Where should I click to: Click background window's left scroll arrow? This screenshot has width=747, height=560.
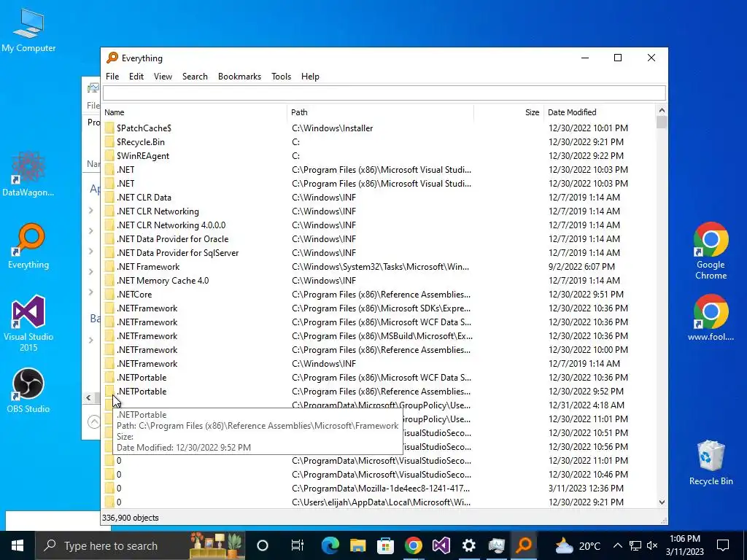pyautogui.click(x=88, y=397)
